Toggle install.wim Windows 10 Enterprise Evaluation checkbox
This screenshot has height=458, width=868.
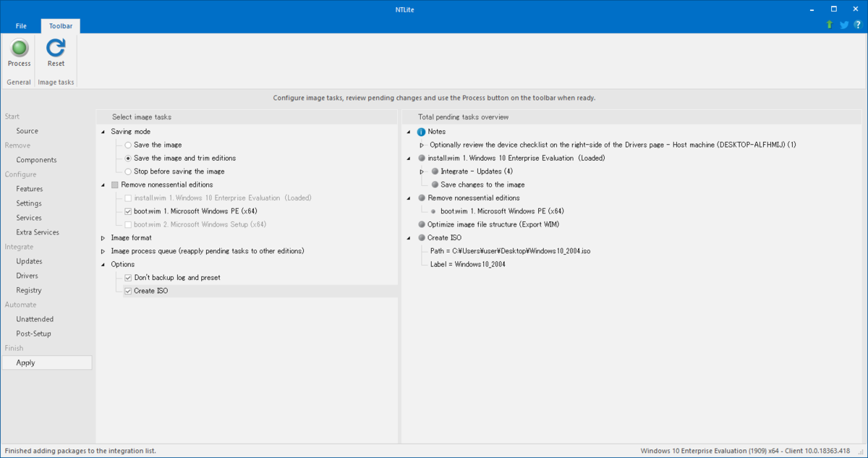coord(128,198)
